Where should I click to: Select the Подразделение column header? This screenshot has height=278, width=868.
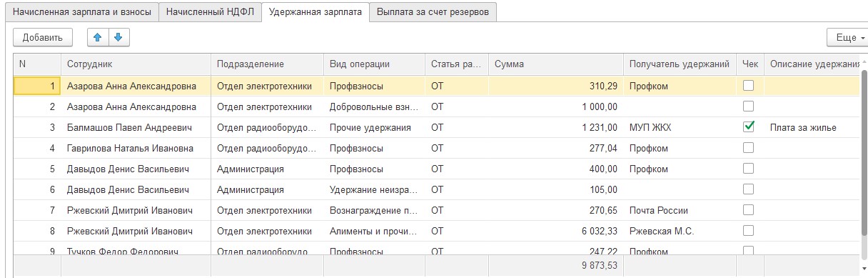coord(267,64)
